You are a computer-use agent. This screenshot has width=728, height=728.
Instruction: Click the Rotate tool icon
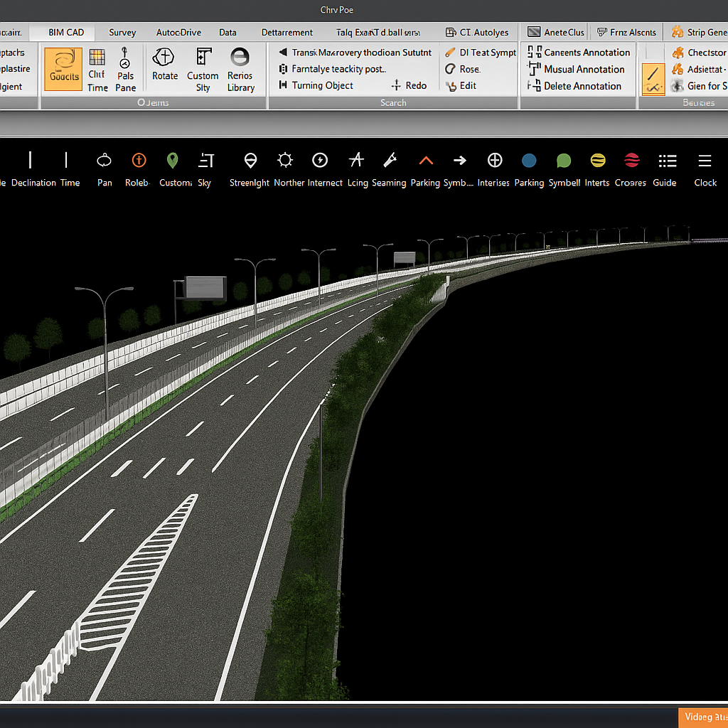164,58
